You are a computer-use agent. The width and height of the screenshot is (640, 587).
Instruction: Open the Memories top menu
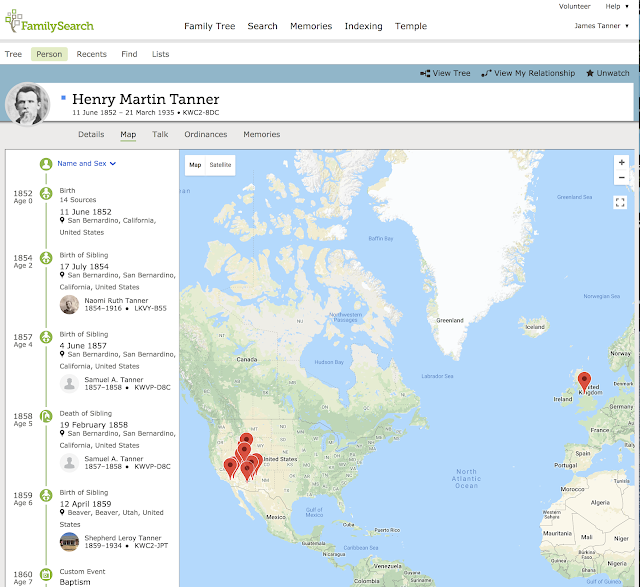click(311, 26)
